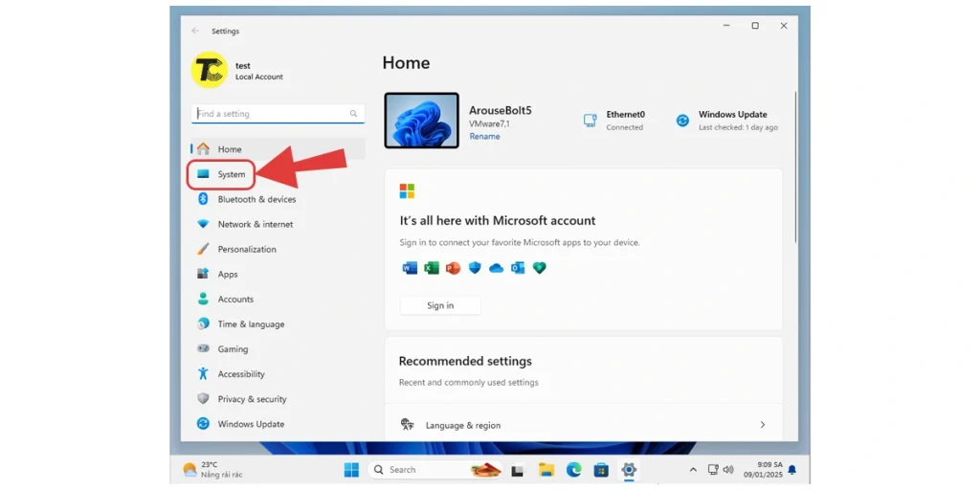
Task: Click the Rename link under ArouseBolt5
Action: click(x=484, y=137)
